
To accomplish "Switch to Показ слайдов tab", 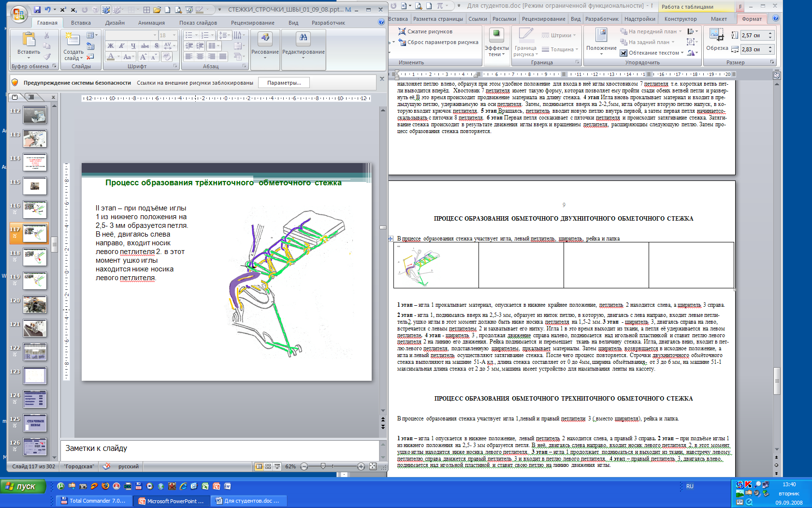I will pos(198,23).
